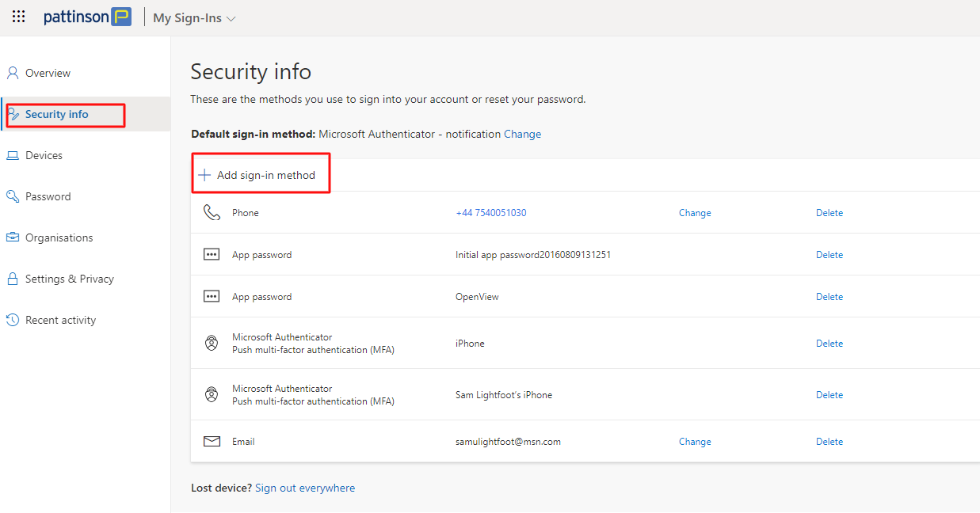This screenshot has width=980, height=513.
Task: Delete the Initial app password entry
Action: (829, 255)
